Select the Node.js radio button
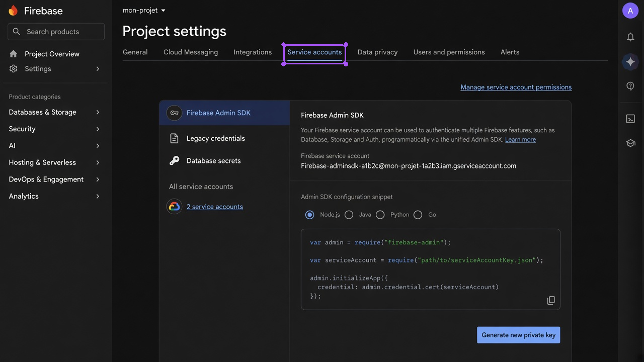This screenshot has width=644, height=362. pyautogui.click(x=309, y=215)
